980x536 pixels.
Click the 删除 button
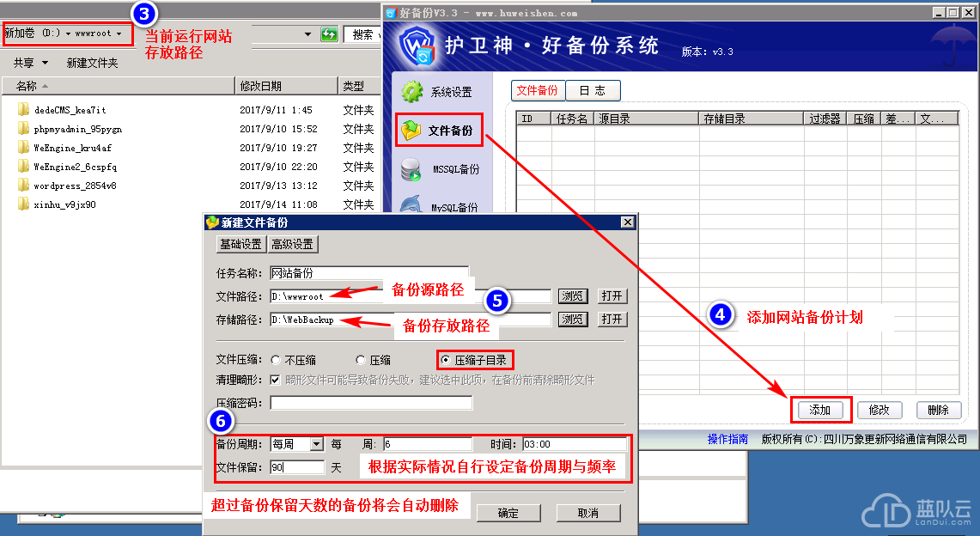[x=938, y=410]
